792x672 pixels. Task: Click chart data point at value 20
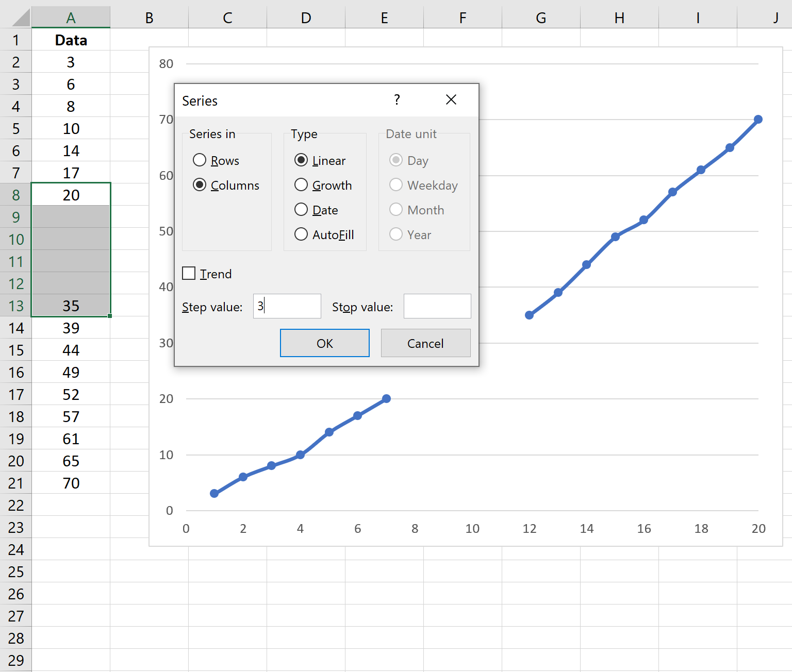[x=387, y=399]
